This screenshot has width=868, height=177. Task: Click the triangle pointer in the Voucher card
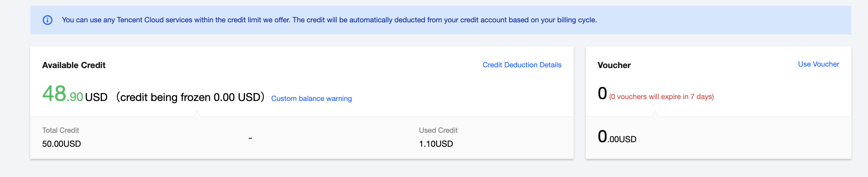pos(656,113)
